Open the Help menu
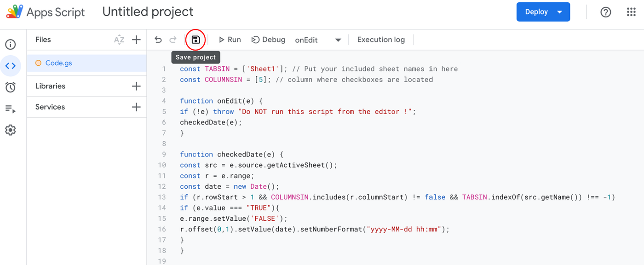The width and height of the screenshot is (644, 265). 605,12
